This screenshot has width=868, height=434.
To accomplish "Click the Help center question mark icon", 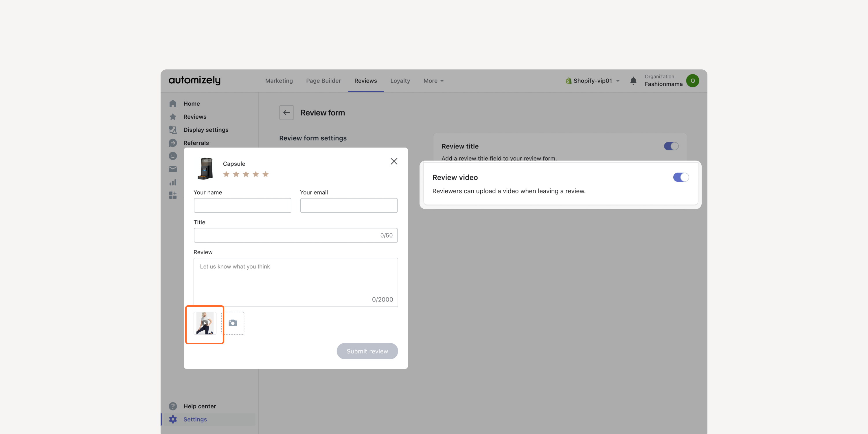I will click(173, 407).
